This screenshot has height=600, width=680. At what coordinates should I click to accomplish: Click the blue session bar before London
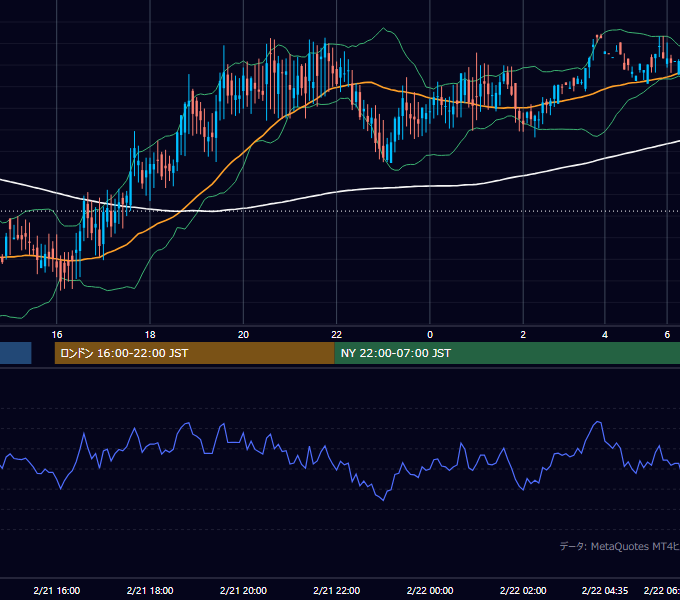(16, 353)
